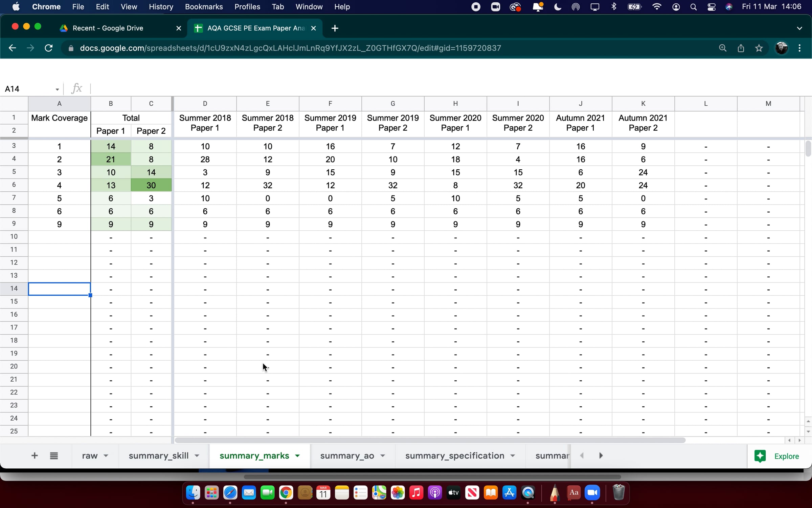Image resolution: width=812 pixels, height=508 pixels.
Task: Click the dark green cell with 30
Action: (151, 185)
